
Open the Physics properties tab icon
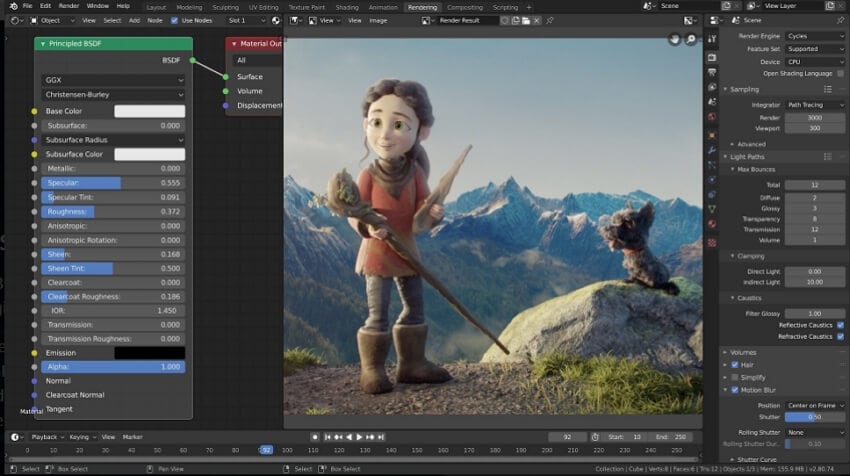pyautogui.click(x=712, y=179)
